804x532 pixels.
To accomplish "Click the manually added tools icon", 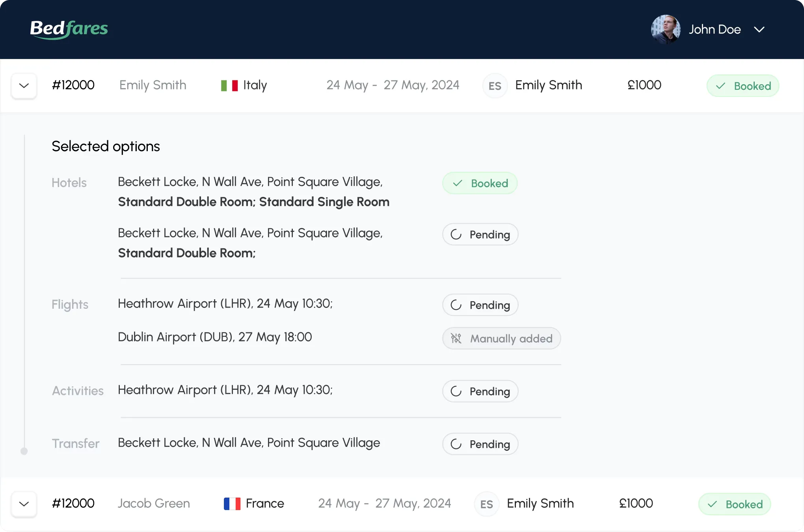I will tap(456, 338).
